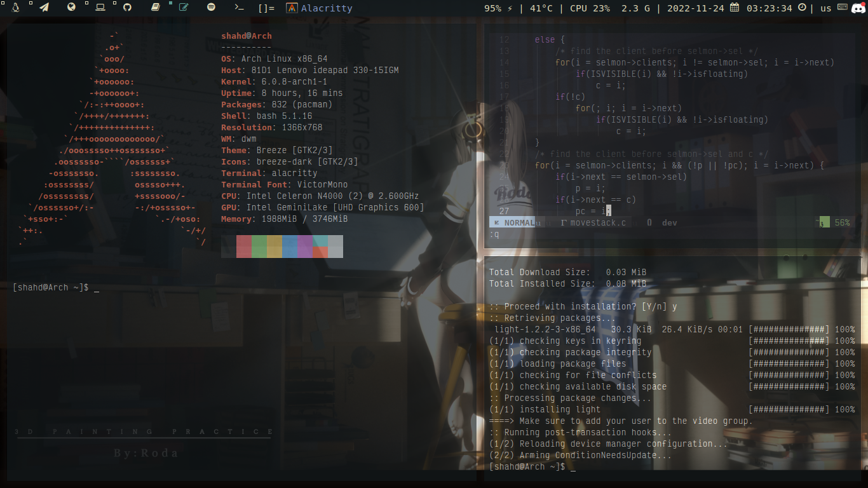Click the else { line in vim
This screenshot has width=868, height=488.
point(550,39)
